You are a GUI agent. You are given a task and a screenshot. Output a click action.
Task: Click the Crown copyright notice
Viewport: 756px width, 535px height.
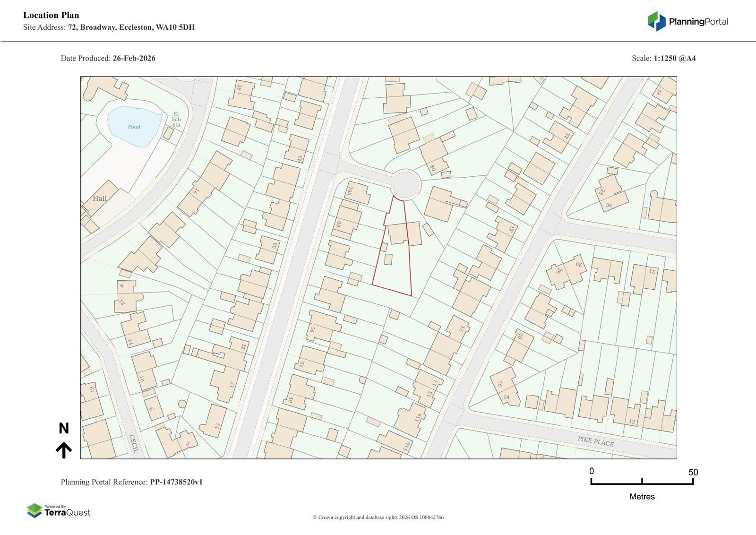click(378, 517)
